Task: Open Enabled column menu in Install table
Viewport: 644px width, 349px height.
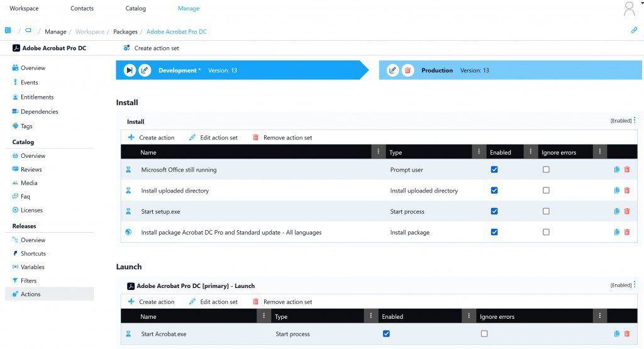Action: [530, 152]
